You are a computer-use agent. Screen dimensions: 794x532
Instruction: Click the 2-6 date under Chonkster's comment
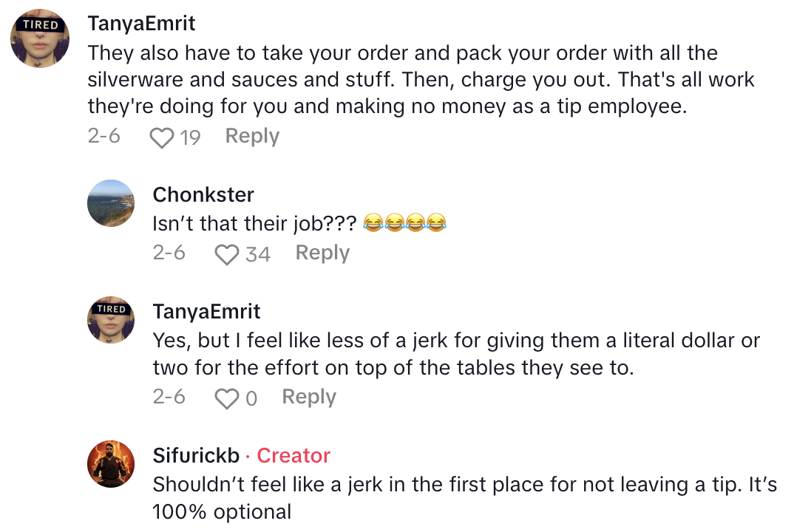click(169, 253)
